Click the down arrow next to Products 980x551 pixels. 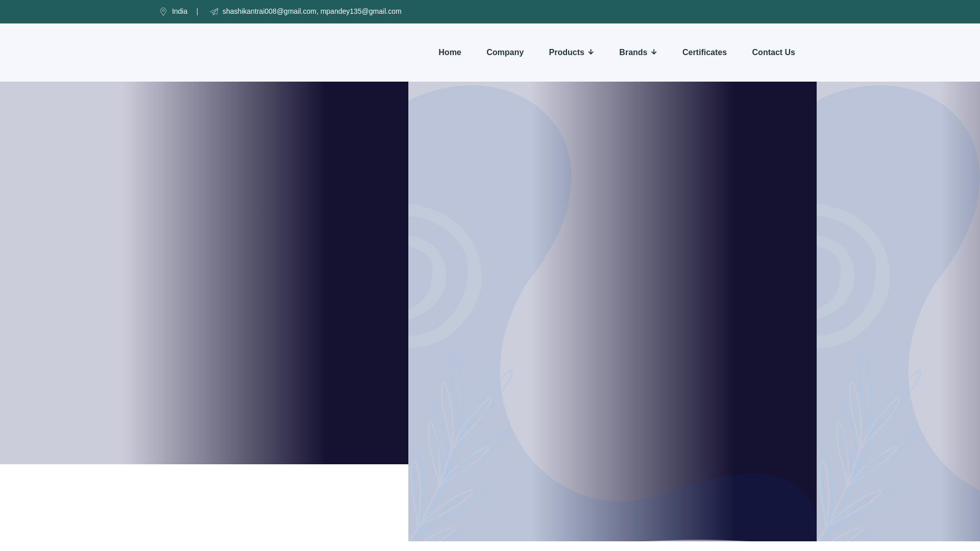(x=591, y=52)
